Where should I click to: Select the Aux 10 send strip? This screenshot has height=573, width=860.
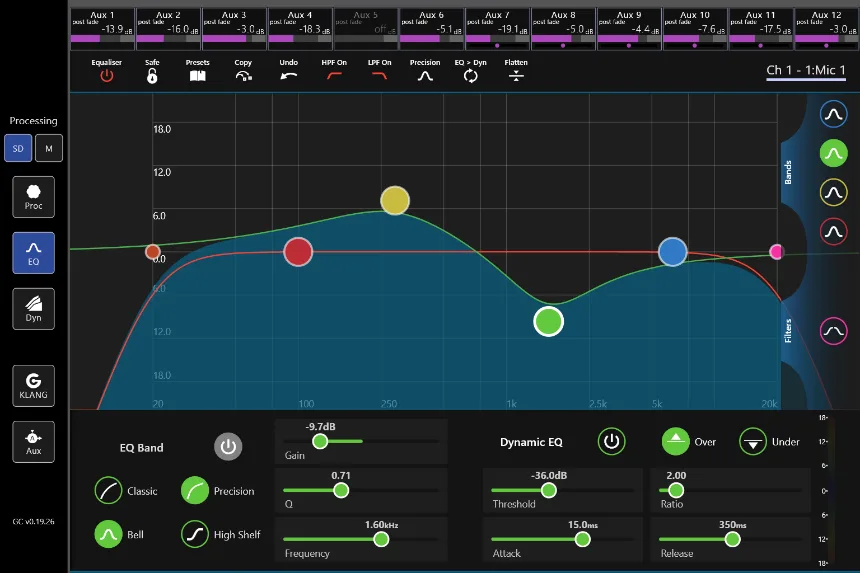694,29
